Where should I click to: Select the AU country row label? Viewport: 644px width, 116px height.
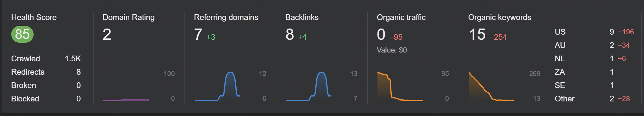560,45
